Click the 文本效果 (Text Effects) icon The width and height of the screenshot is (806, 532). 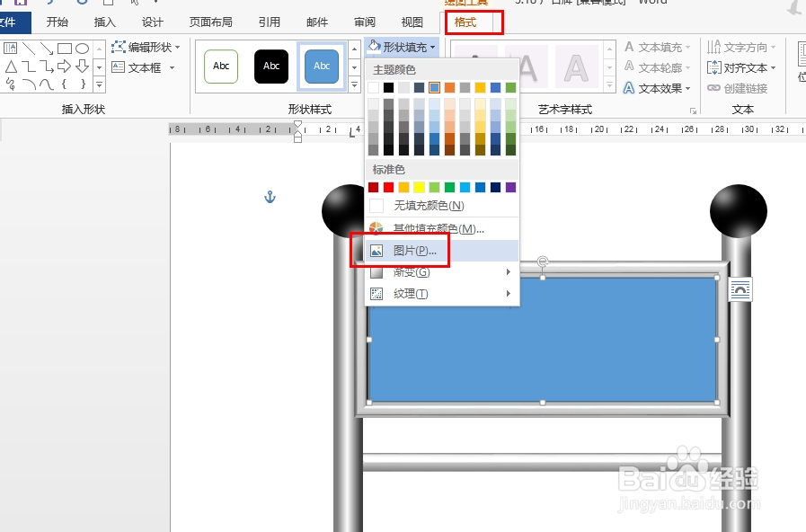[628, 85]
